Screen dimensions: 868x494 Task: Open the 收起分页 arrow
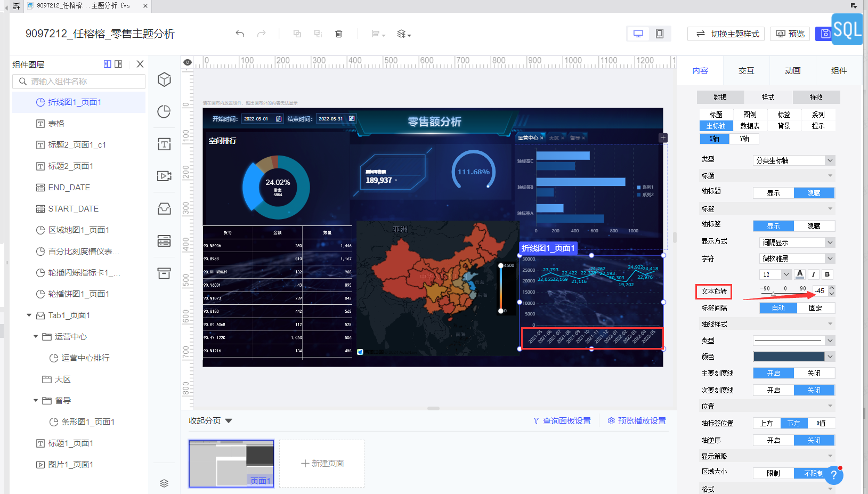click(229, 421)
